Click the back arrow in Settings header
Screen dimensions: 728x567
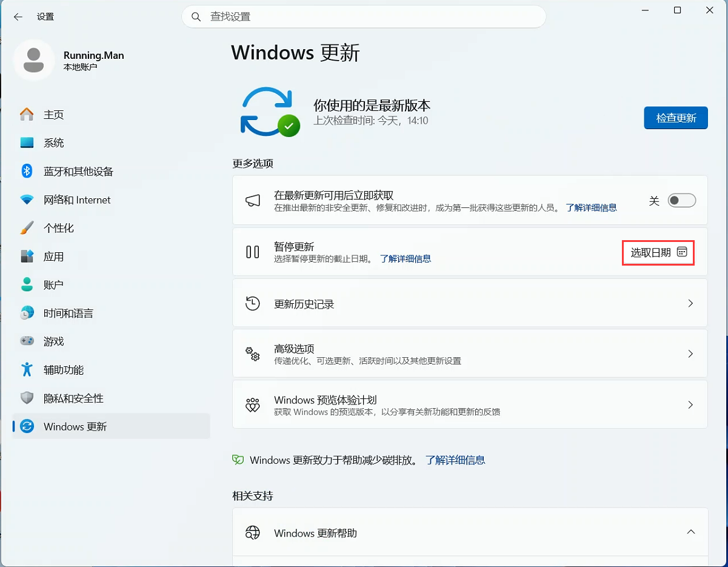[18, 17]
